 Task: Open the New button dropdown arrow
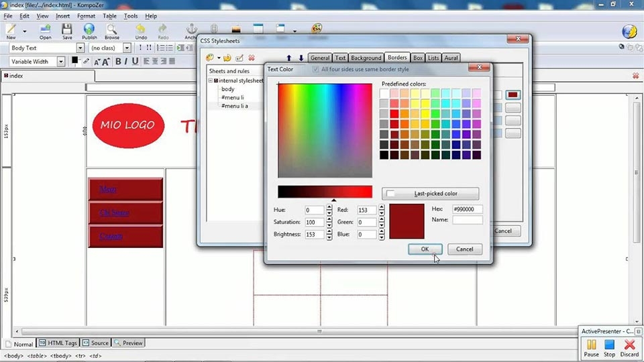[x=25, y=32]
